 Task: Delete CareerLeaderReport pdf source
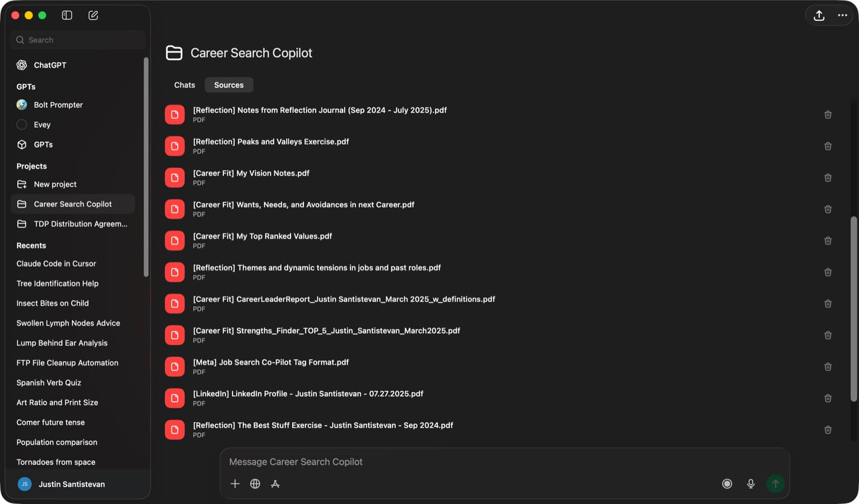click(828, 303)
